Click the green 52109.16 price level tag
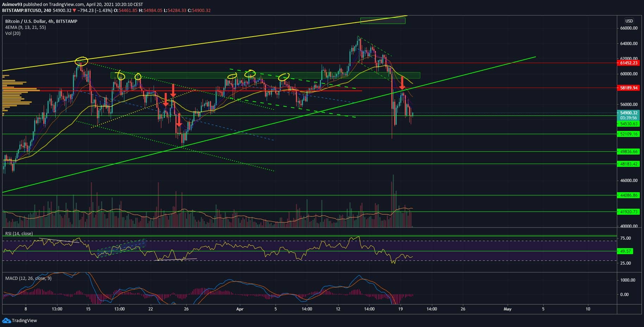 pyautogui.click(x=628, y=134)
